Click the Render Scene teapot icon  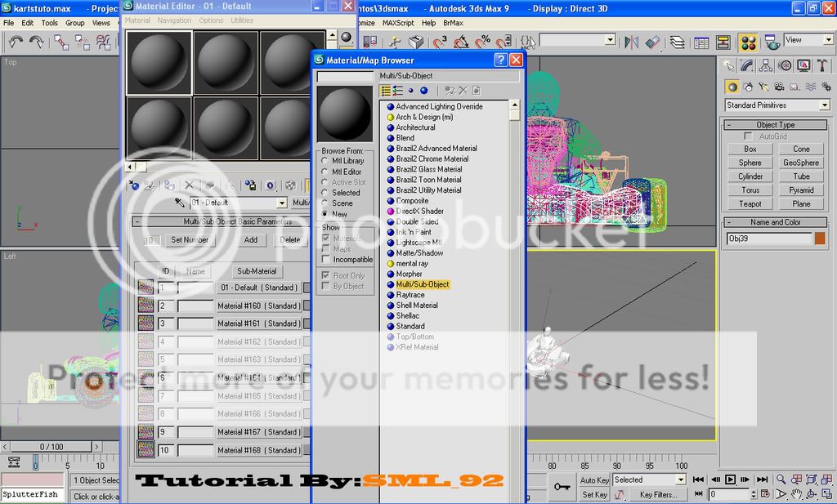point(772,42)
